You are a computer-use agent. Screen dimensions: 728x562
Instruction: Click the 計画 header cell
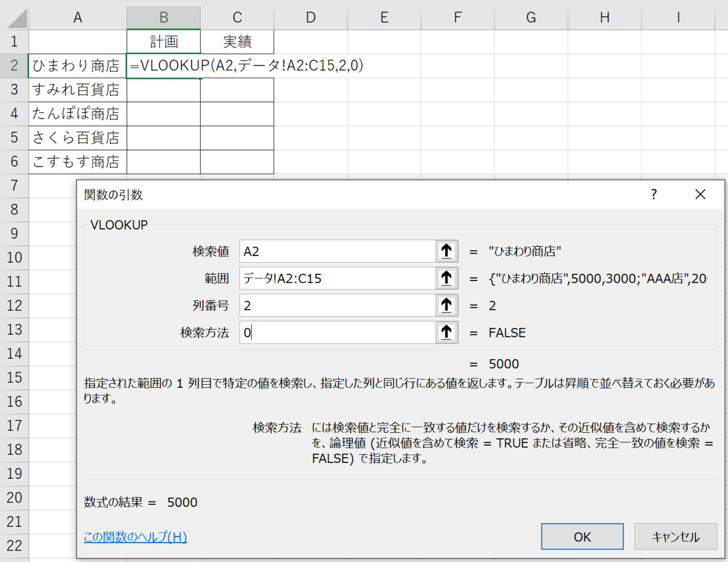(164, 41)
